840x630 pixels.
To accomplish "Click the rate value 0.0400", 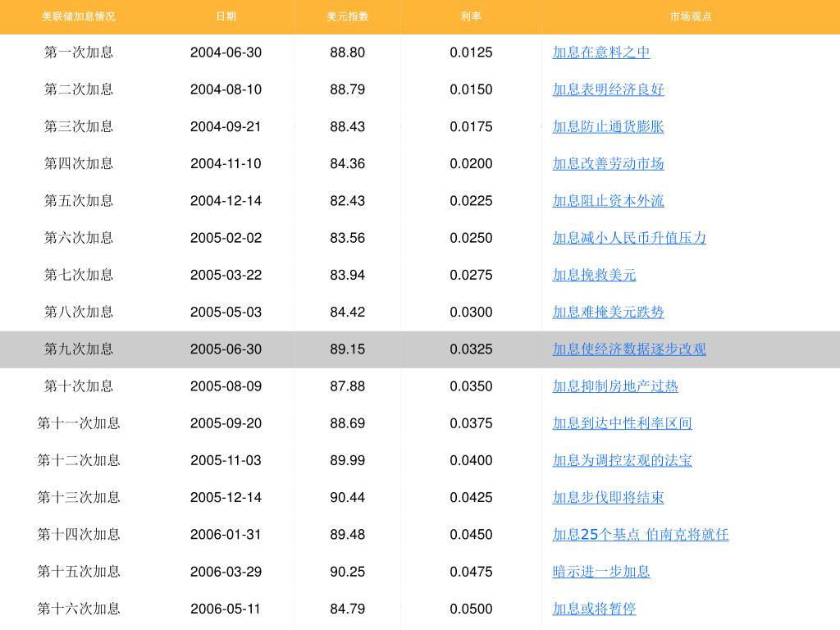I will [x=471, y=460].
